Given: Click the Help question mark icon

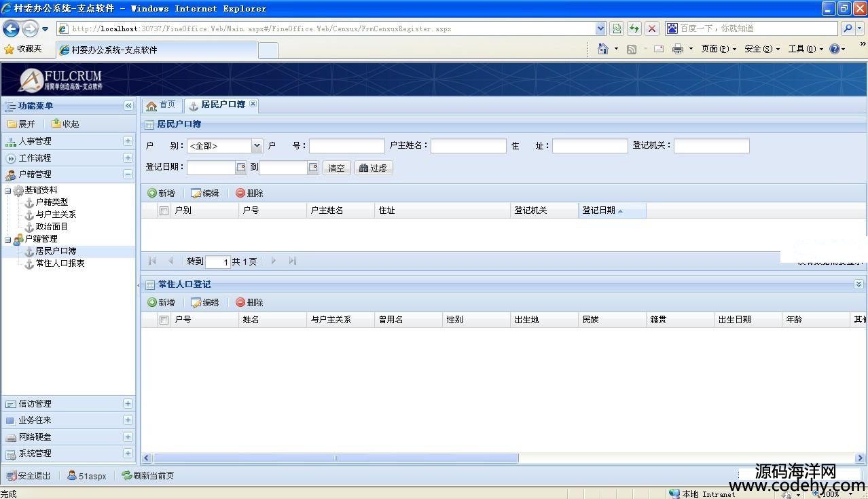Looking at the screenshot, I should [x=834, y=49].
